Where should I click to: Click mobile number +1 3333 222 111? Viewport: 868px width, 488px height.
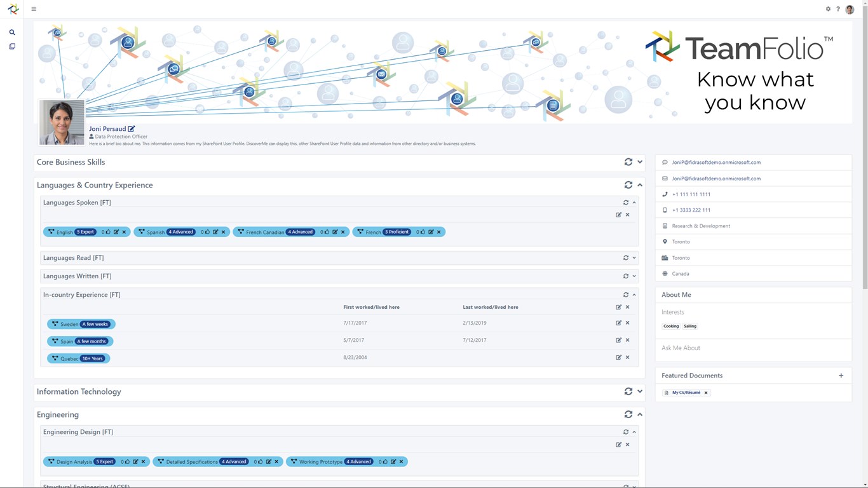[x=691, y=210]
